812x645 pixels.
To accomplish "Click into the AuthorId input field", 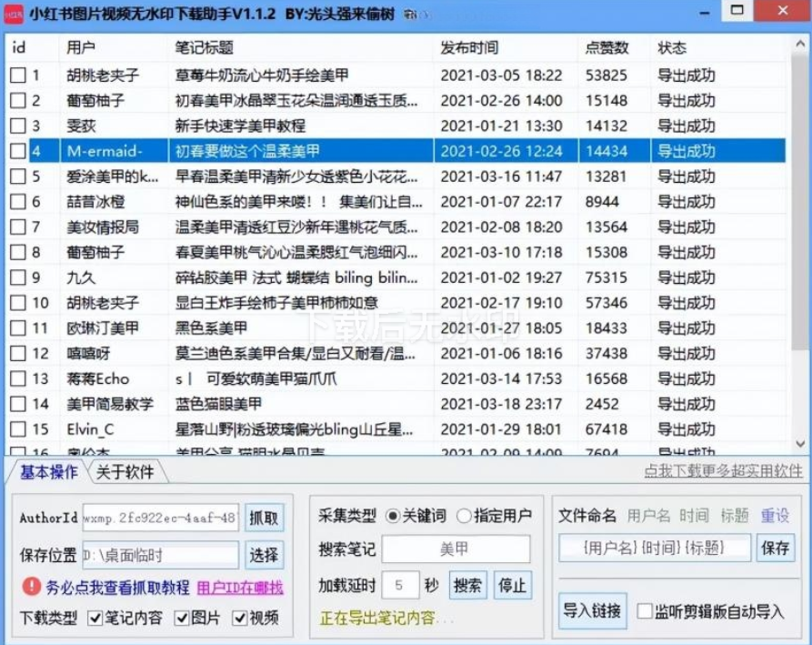I will tap(161, 518).
